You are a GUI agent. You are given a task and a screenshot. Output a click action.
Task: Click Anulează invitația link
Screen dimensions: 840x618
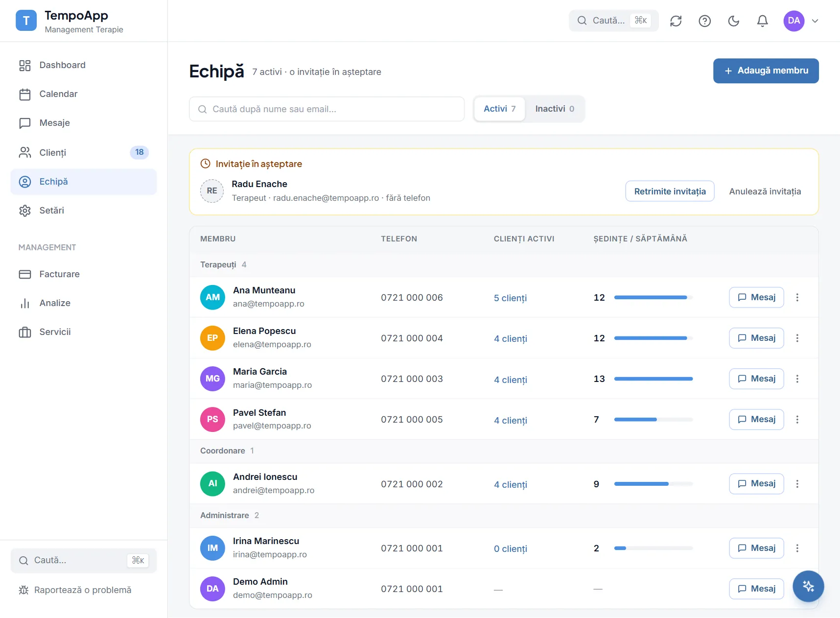pyautogui.click(x=765, y=191)
